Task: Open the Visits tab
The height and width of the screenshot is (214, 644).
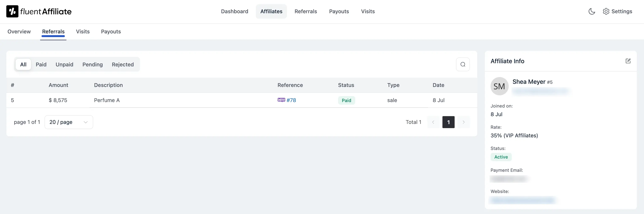Action: pyautogui.click(x=83, y=32)
